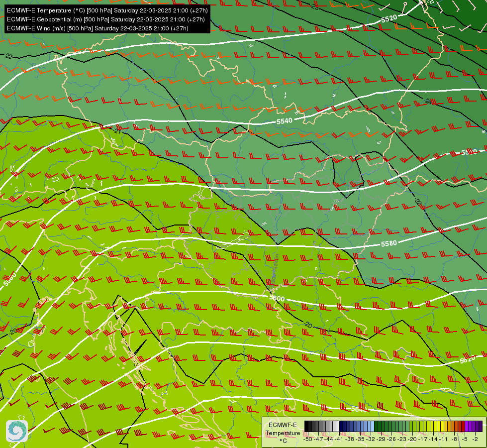Click the -26 tick label in the legend
Viewport: 487px width, 448px height.
click(x=391, y=439)
